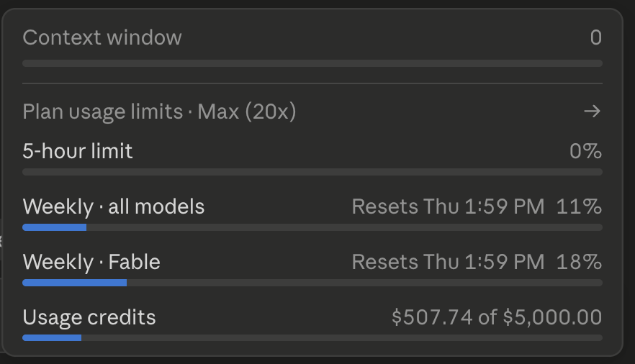Screen dimensions: 635x364
Task: Click the 11% weekly usage value
Action: pos(579,206)
